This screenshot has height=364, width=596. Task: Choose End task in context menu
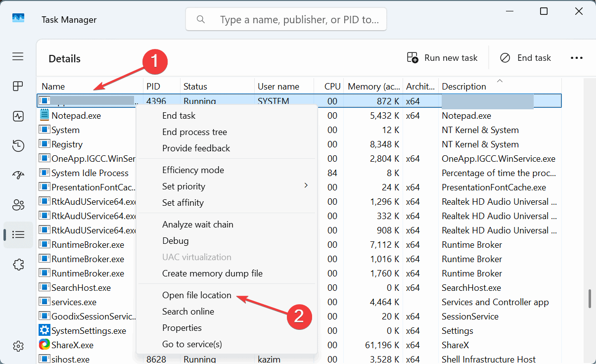179,115
